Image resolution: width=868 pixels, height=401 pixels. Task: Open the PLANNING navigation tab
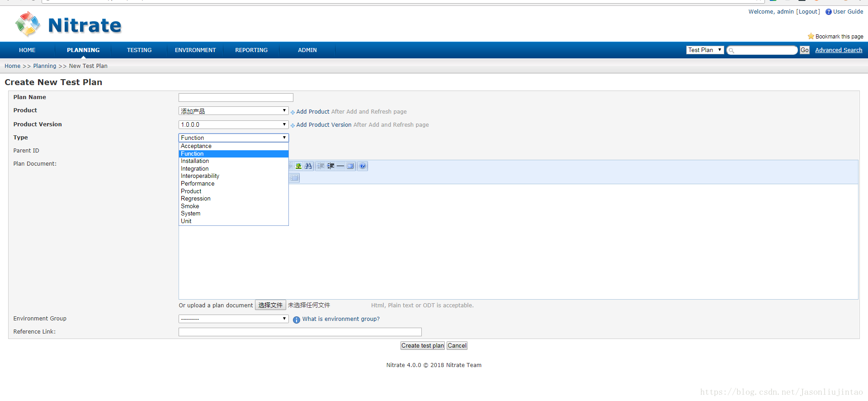83,50
